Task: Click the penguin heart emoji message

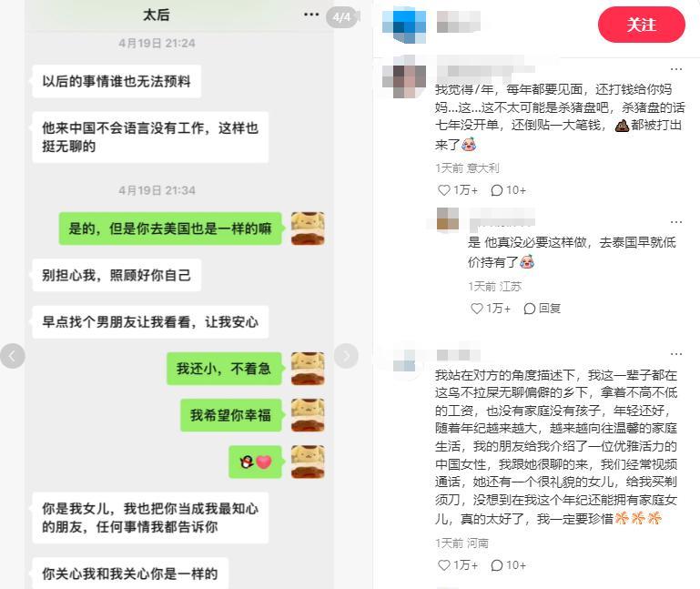Action: pos(256,462)
